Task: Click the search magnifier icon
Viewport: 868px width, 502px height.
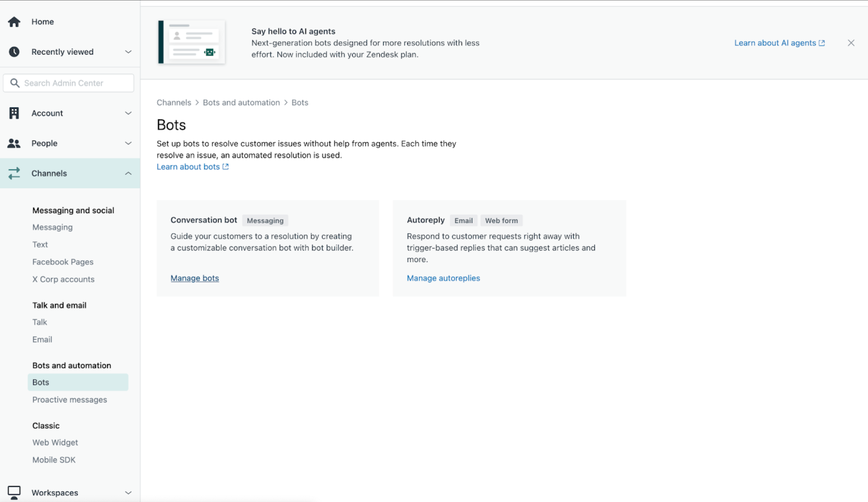Action: (15, 83)
